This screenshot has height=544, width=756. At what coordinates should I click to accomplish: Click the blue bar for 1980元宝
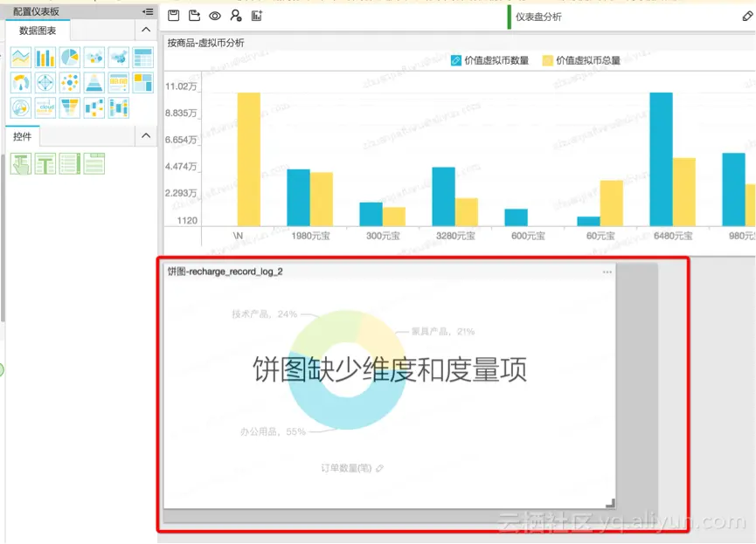tap(298, 197)
